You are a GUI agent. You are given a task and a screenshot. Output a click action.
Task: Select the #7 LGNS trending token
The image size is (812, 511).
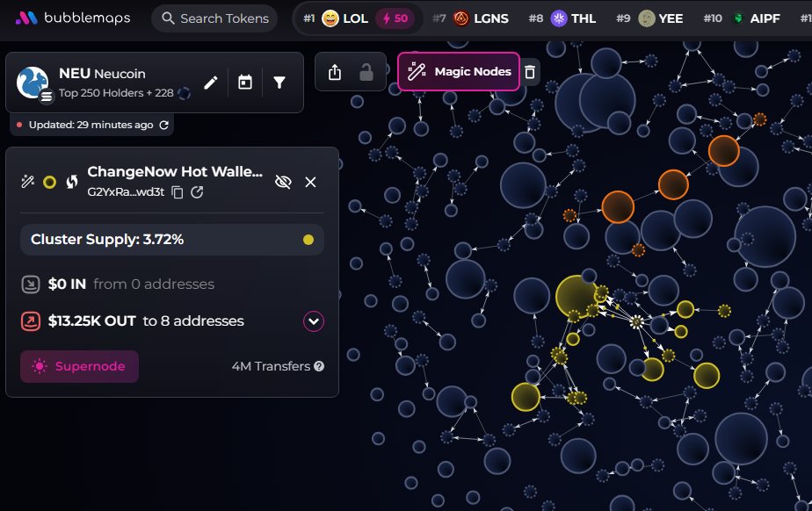tap(470, 18)
